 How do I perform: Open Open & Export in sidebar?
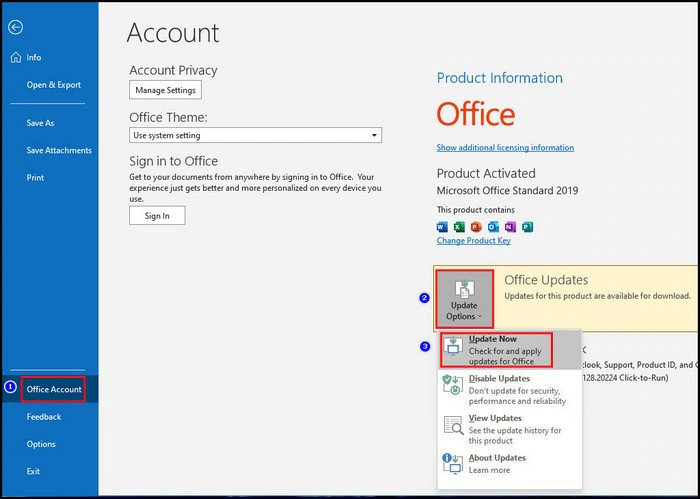(x=54, y=85)
